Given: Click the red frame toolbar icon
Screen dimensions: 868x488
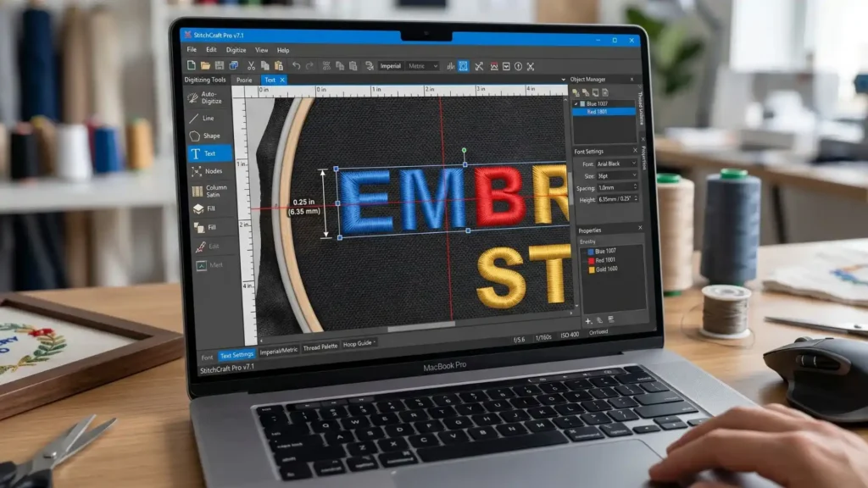Looking at the screenshot, I should coord(494,66).
